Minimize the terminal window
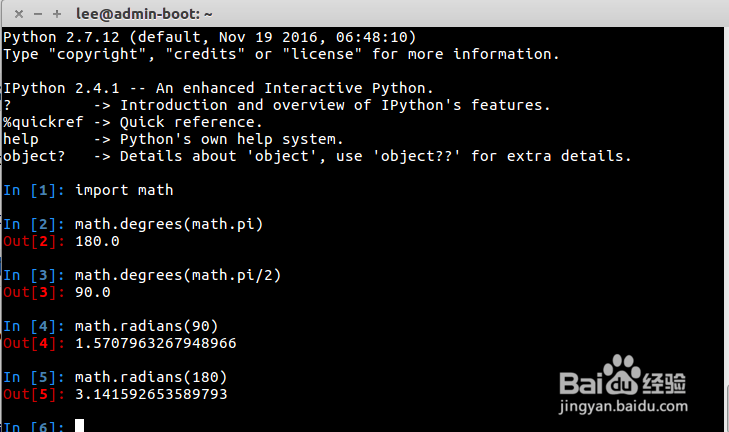This screenshot has height=432, width=729. pos(34,13)
